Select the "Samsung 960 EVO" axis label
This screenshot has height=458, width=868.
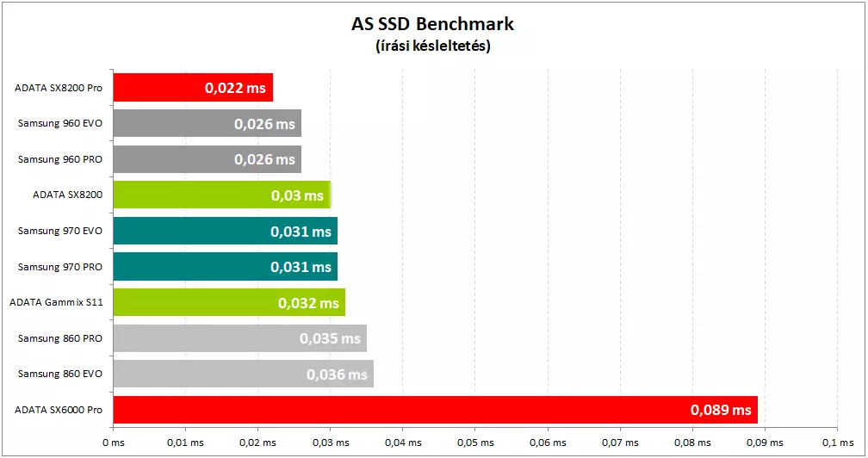point(60,123)
